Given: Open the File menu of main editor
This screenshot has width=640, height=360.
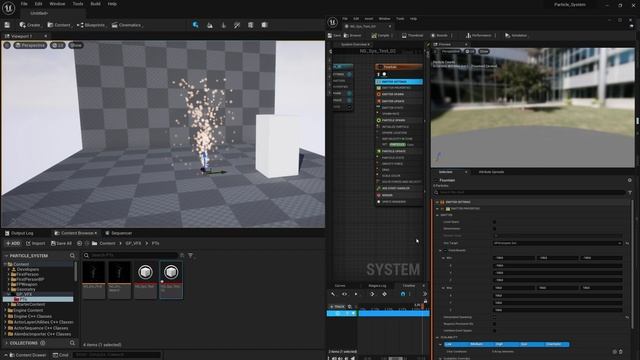Looking at the screenshot, I should (x=24, y=4).
